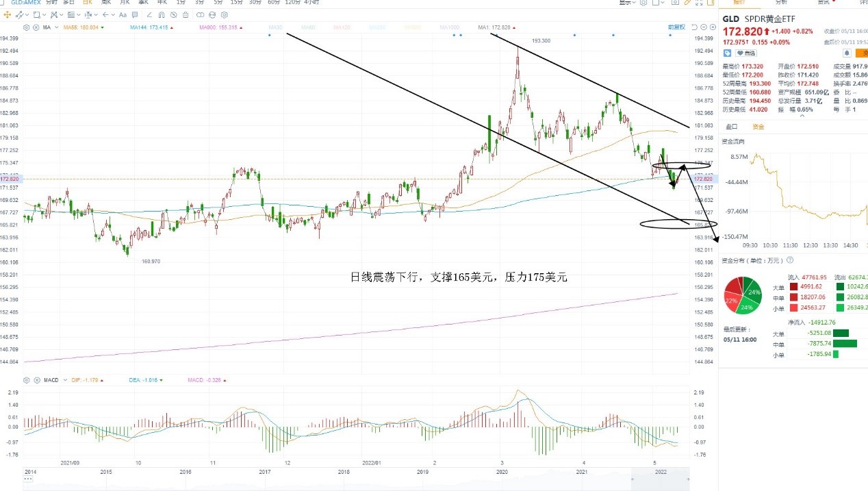Toggle MA144 line visibility
Screen dimensions: 868x491
tap(149, 27)
